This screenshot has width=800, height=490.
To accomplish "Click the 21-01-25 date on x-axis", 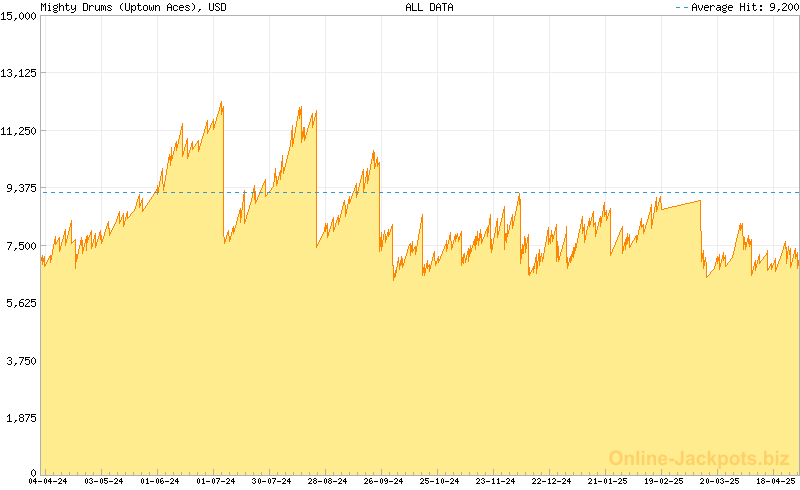I will (x=607, y=482).
